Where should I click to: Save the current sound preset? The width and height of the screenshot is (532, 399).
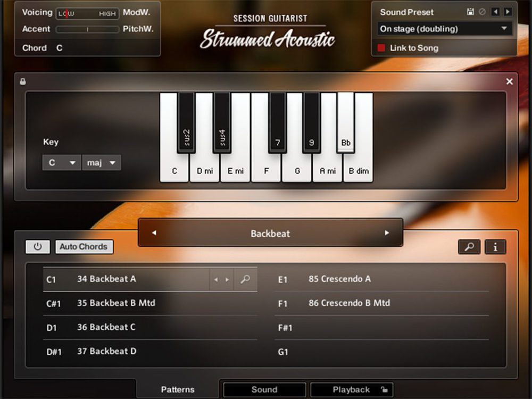(x=470, y=12)
